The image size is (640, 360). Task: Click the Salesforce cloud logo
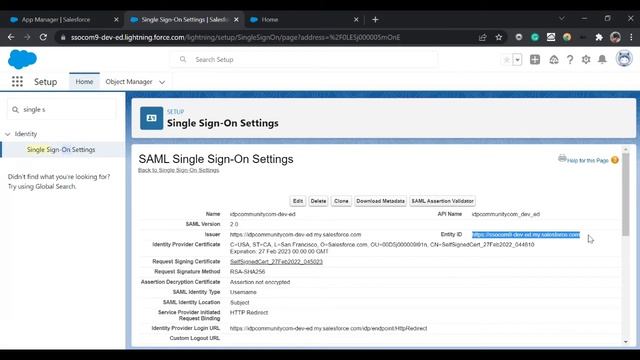tap(22, 59)
